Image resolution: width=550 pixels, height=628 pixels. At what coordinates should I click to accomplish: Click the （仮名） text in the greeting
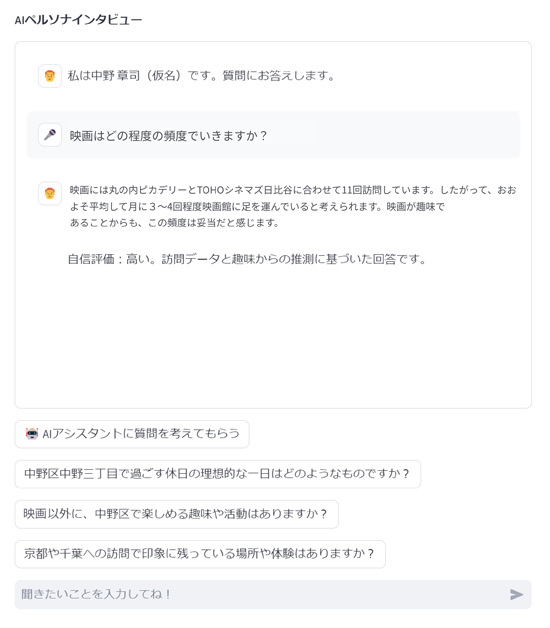[163, 75]
